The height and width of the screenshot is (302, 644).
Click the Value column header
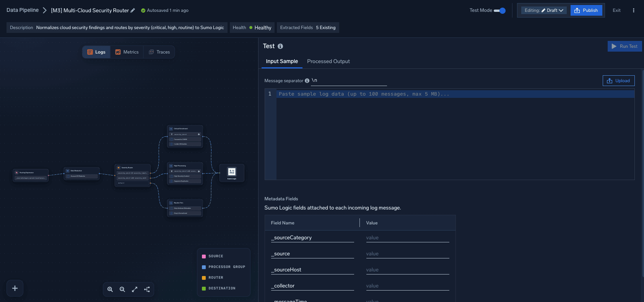[x=372, y=223]
